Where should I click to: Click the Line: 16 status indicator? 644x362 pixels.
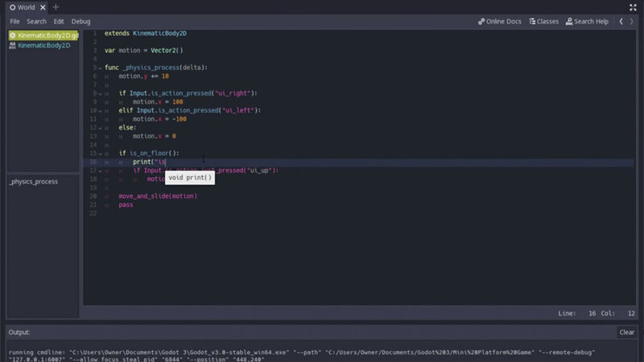(576, 313)
